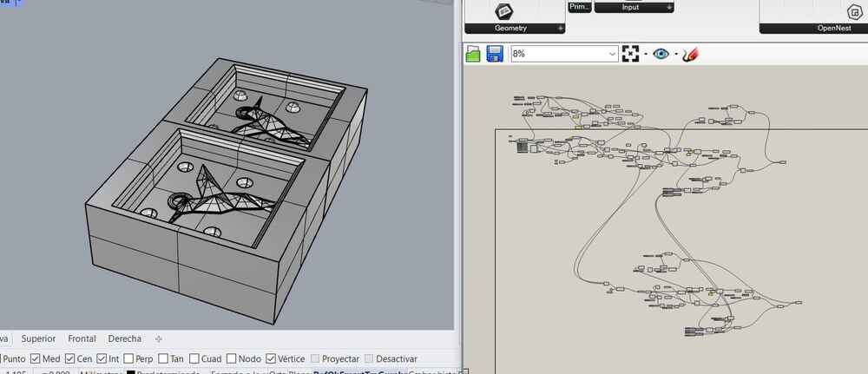Enable the Tan osnap checkbox
This screenshot has height=374, width=868.
coord(163,359)
